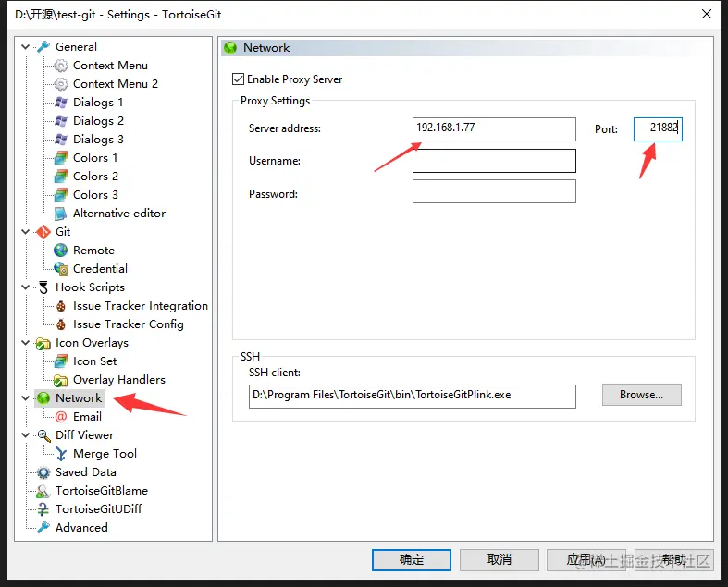
Task: Click the Context Menu gear icon
Action: [61, 66]
